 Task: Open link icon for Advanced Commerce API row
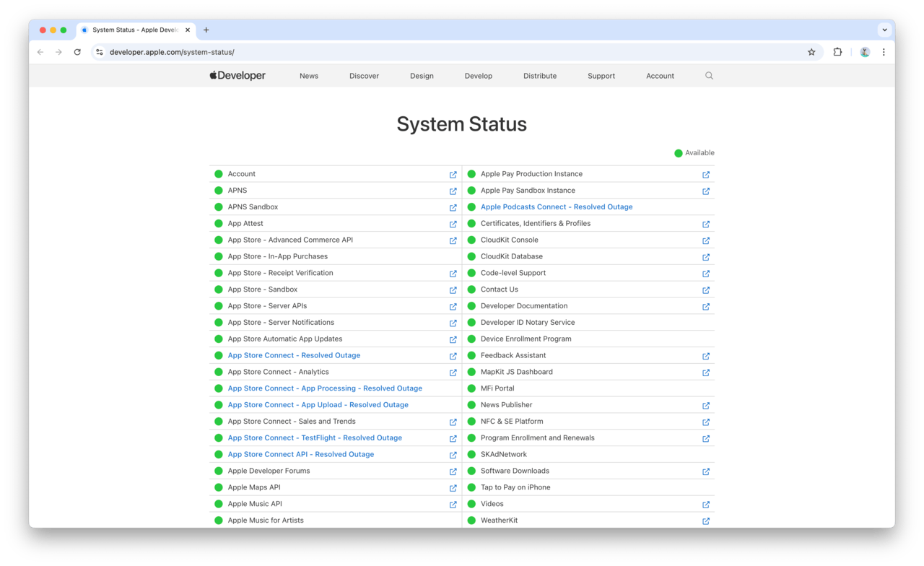click(453, 240)
